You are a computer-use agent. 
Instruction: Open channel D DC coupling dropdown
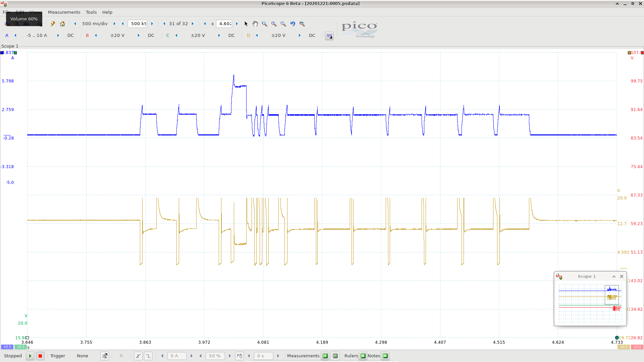(x=312, y=36)
